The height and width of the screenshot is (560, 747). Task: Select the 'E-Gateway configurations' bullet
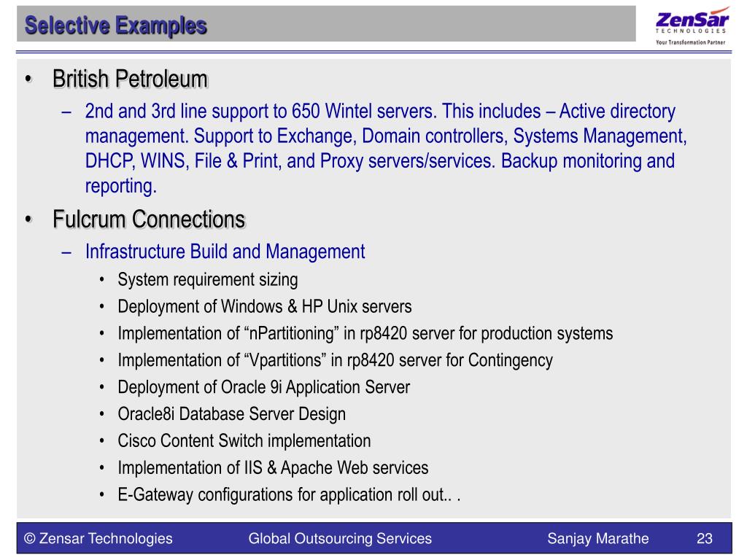tap(289, 495)
